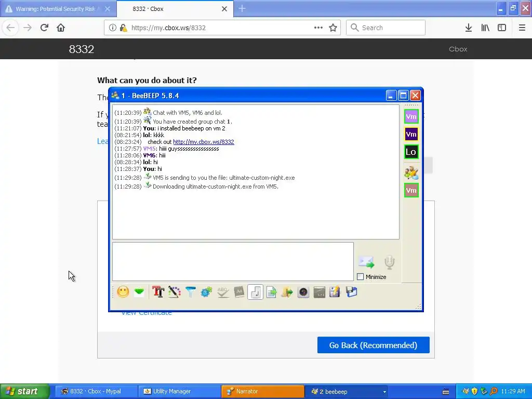Click the microphone voice message icon

tap(390, 262)
